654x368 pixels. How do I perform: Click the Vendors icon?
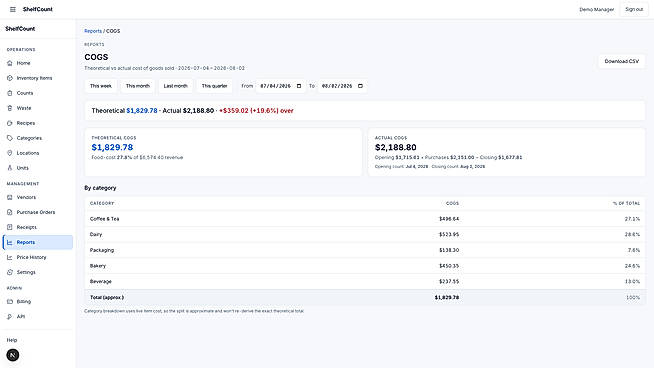point(10,197)
